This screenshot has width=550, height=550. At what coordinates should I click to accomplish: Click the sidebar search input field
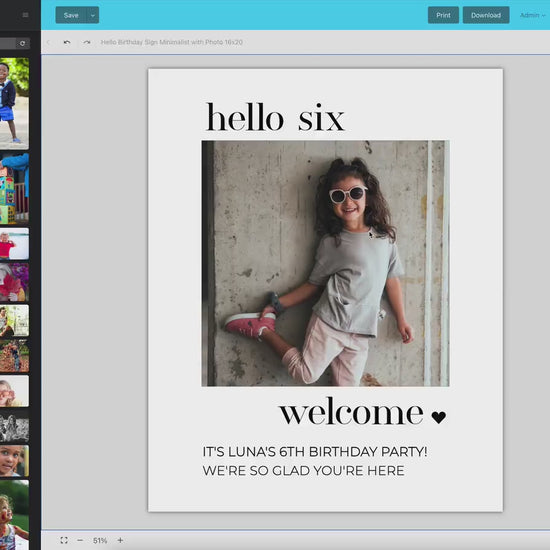click(8, 43)
